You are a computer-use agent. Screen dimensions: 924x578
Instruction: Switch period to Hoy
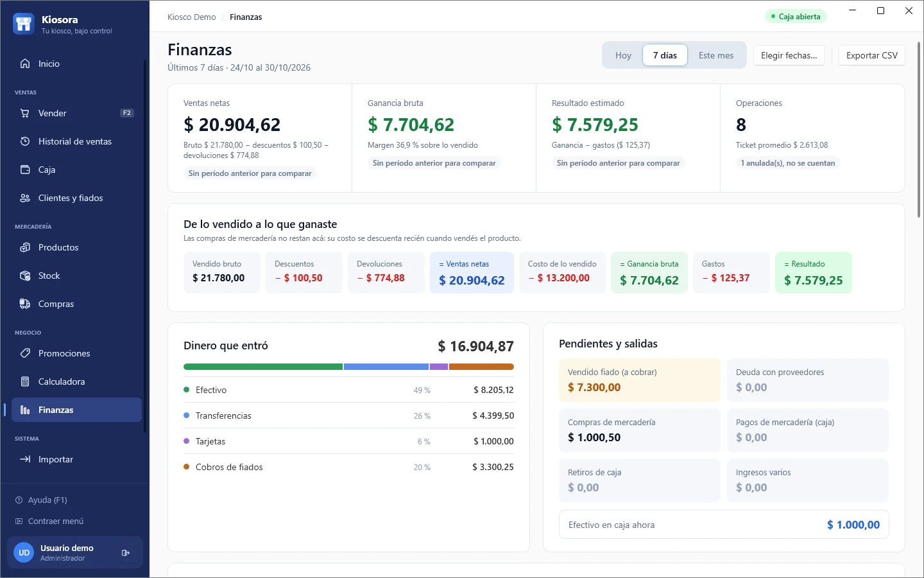pyautogui.click(x=623, y=55)
